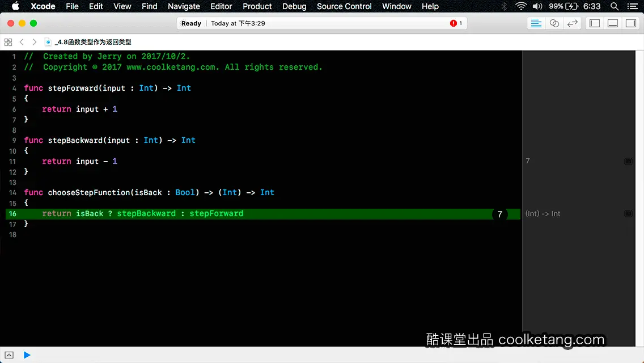This screenshot has height=363, width=644.
Task: Show the Standard editor
Action: coord(536,23)
